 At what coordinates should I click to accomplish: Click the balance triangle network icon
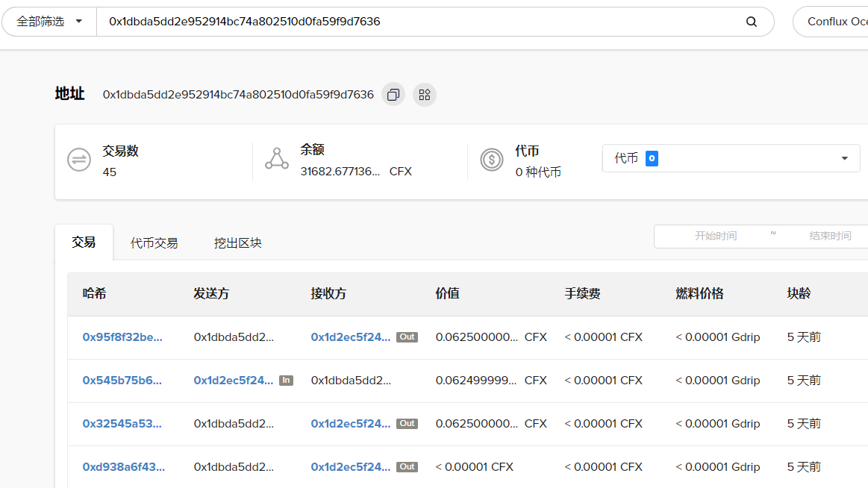(x=277, y=160)
